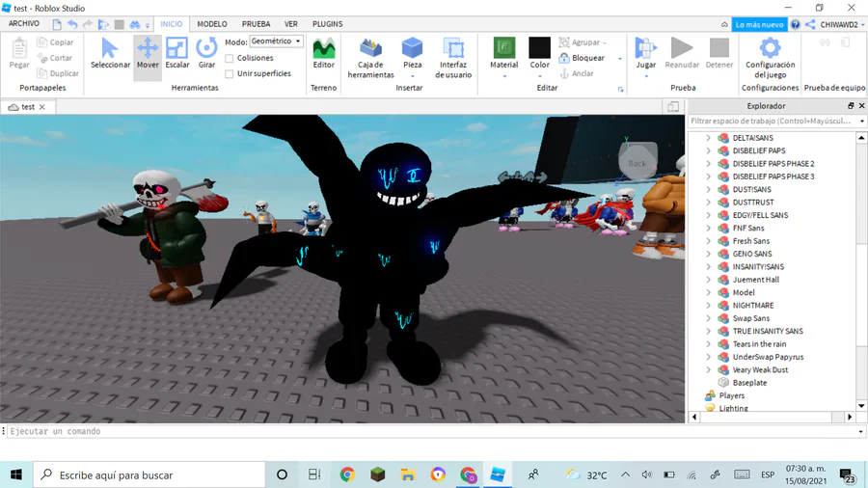The height and width of the screenshot is (488, 868).
Task: Click Cortar in clipboard group
Action: click(x=54, y=58)
